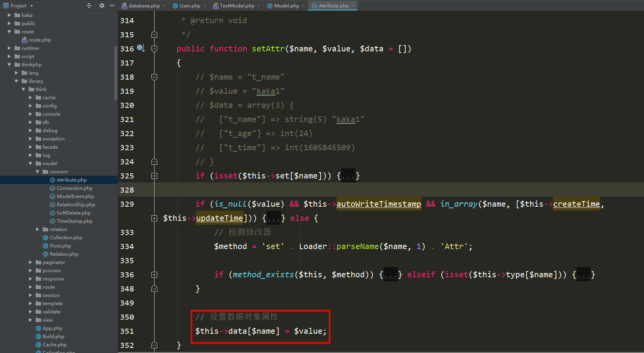The width and height of the screenshot is (644, 353).
Task: Expand folded block at line 325
Action: coord(154,176)
